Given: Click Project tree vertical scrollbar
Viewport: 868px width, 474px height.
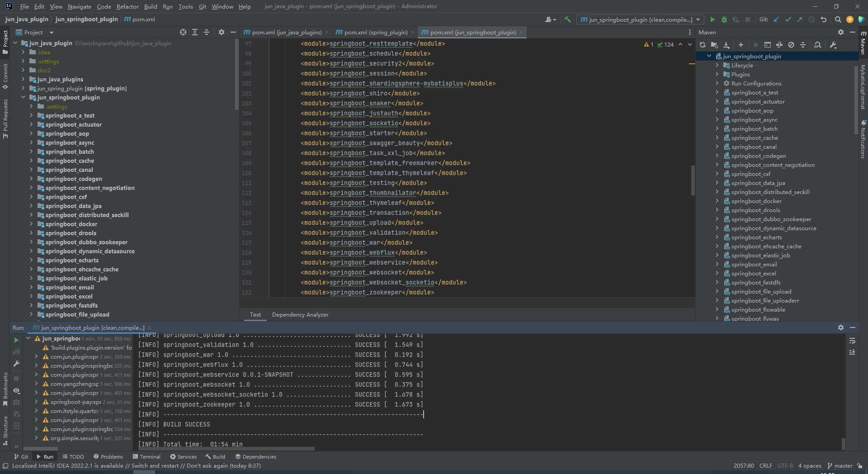Looking at the screenshot, I should click(x=236, y=75).
